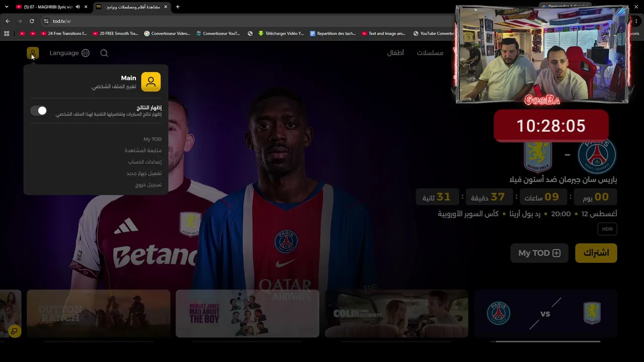Open Convertisseur Video bookmark
Viewport: 644px width, 362px height.
tap(167, 34)
